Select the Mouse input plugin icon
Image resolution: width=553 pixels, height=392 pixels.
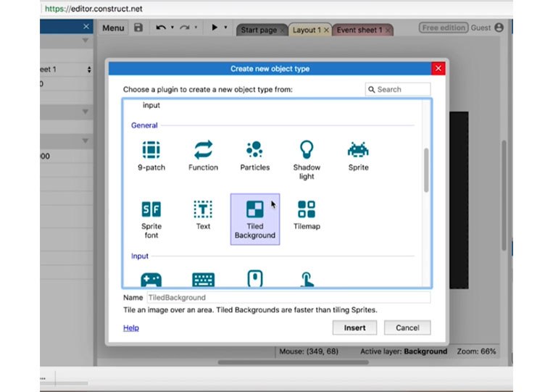click(255, 279)
